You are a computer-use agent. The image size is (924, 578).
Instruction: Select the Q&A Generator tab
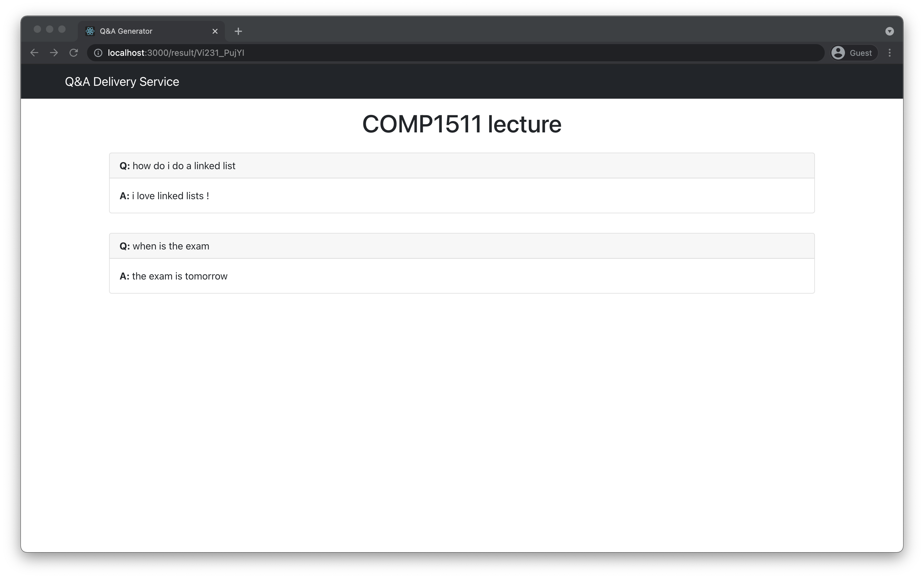coord(152,31)
